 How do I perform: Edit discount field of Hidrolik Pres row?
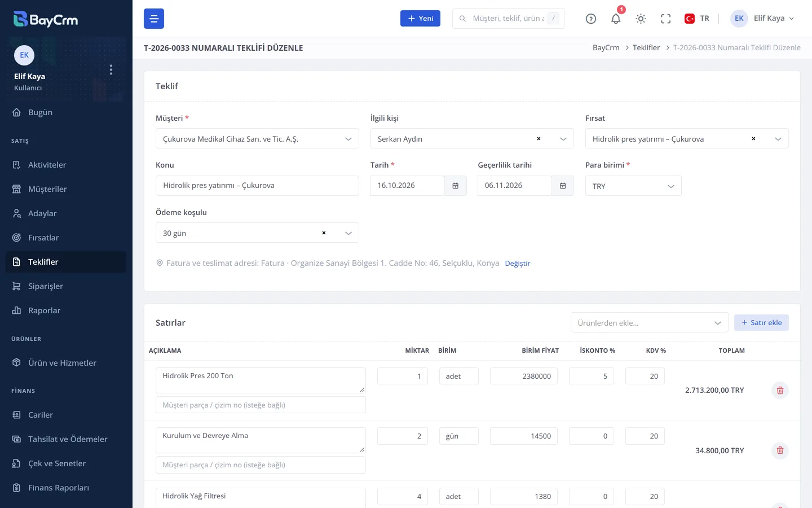click(x=592, y=376)
